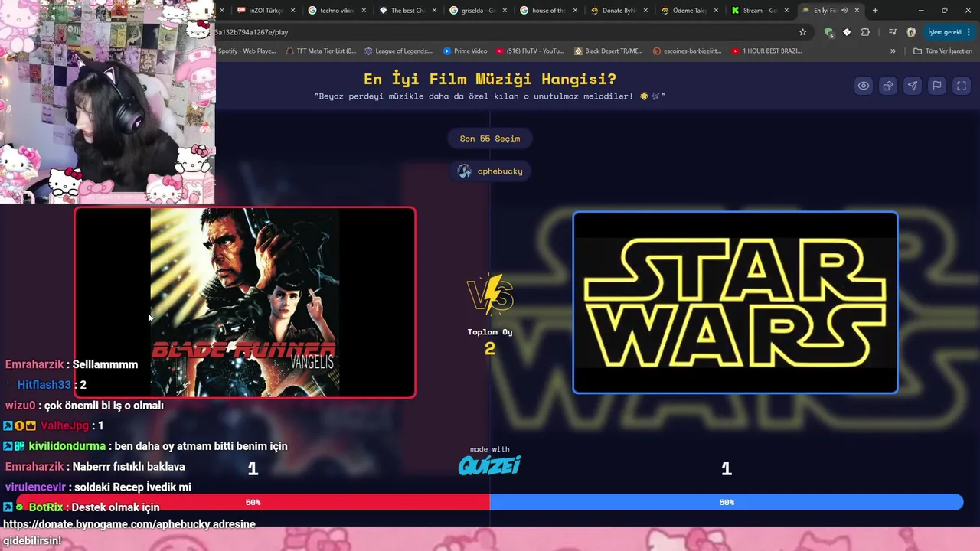Expand hidden bookmarks with the chevron

[x=893, y=51]
